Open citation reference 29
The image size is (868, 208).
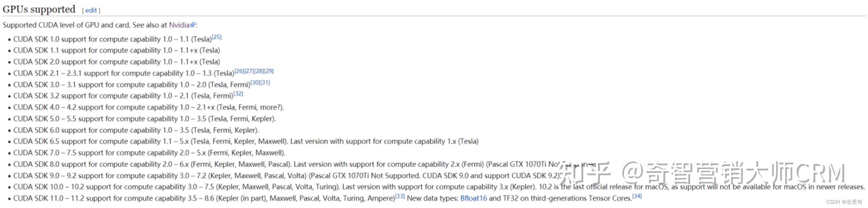[269, 71]
